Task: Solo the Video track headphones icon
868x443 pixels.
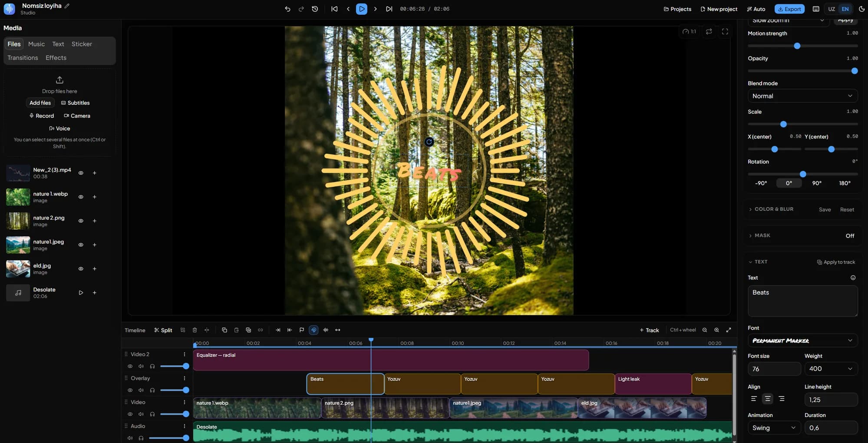Action: coord(152,414)
